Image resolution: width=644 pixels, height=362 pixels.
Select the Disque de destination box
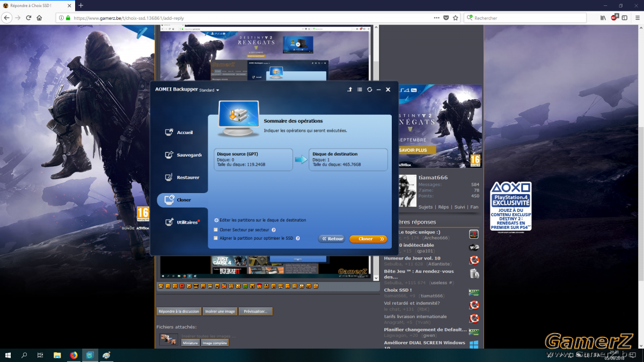click(x=348, y=159)
